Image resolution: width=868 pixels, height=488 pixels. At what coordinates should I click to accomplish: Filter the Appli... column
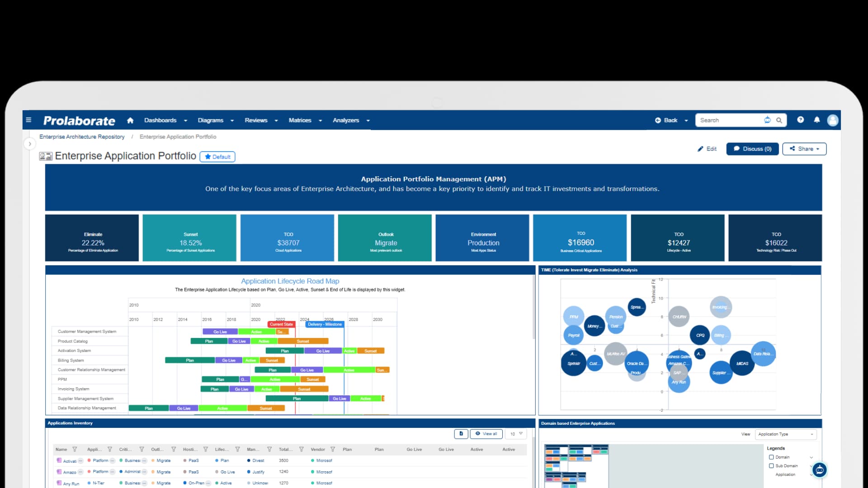(110, 450)
